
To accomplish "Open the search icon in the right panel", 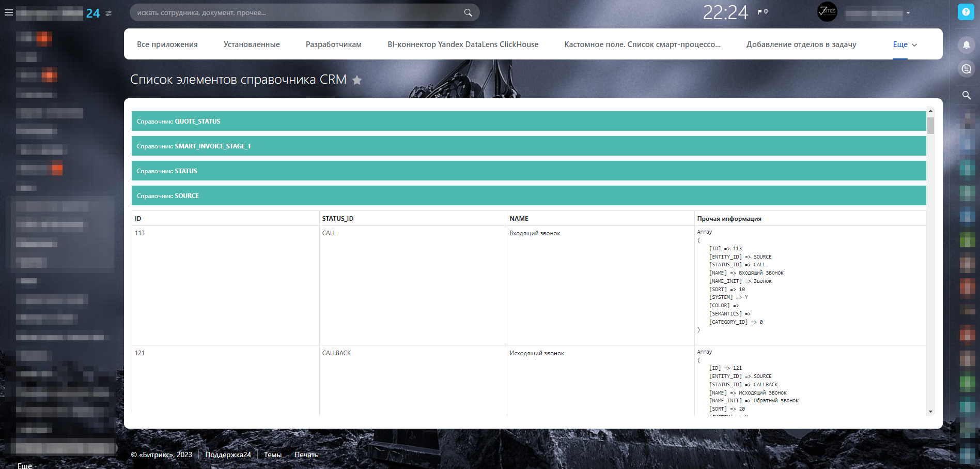I will tap(966, 95).
